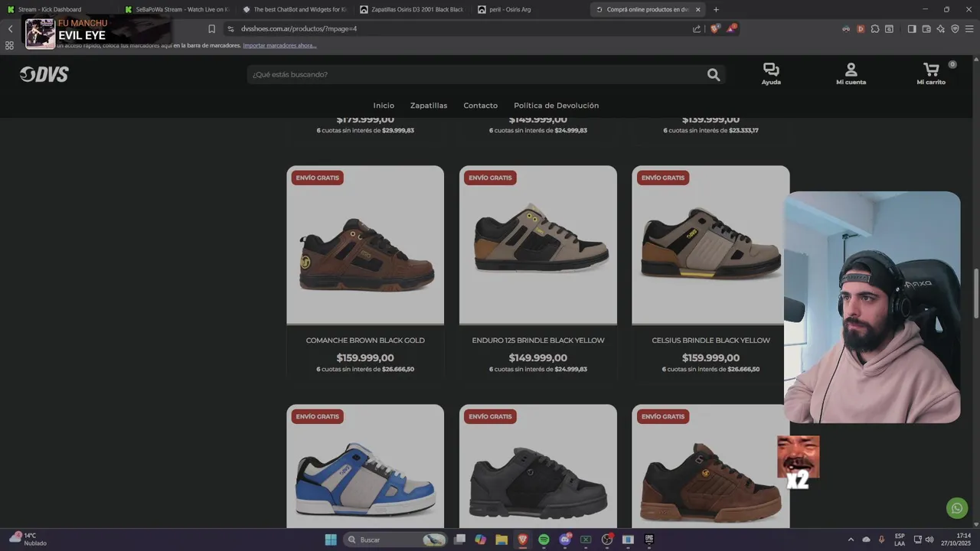
Task: Open the Brave Rewards triangle icon
Action: pos(732,28)
